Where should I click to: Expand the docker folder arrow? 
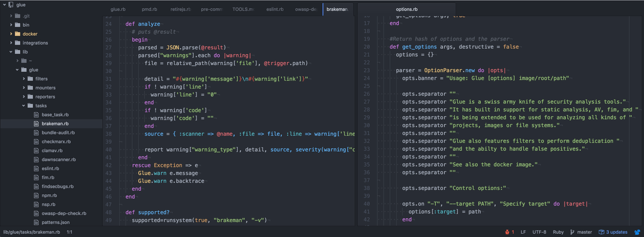(11, 34)
